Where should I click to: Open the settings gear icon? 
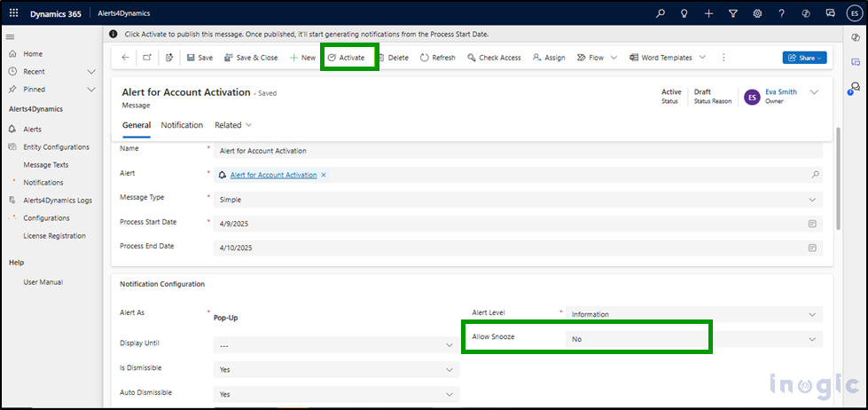(757, 14)
